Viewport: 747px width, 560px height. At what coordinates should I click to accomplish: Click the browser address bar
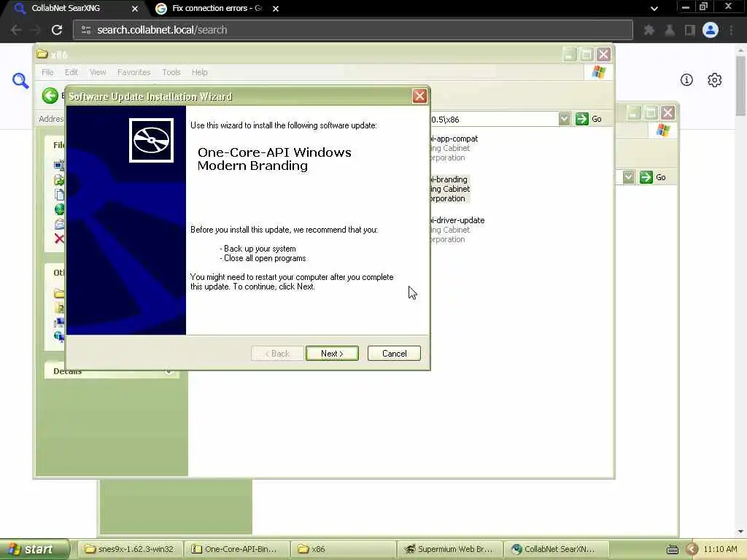(x=352, y=30)
